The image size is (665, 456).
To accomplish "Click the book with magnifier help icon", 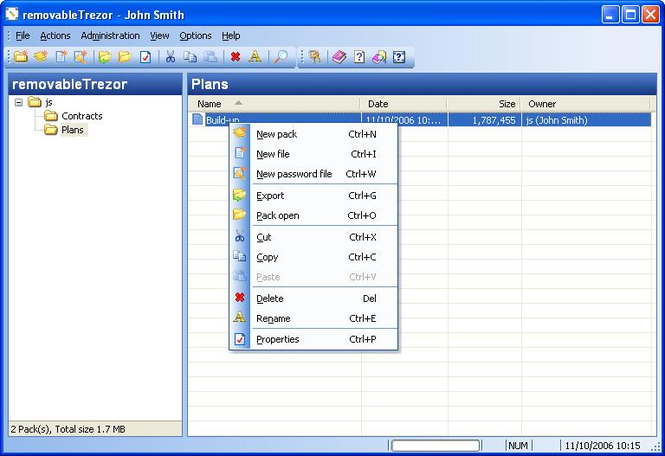I will pos(379,56).
